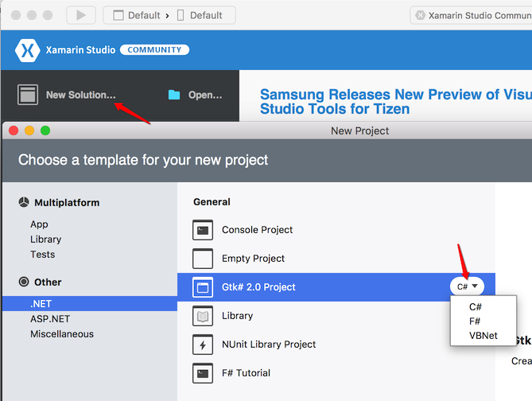Pick C# in the language popup menu

coord(476,307)
